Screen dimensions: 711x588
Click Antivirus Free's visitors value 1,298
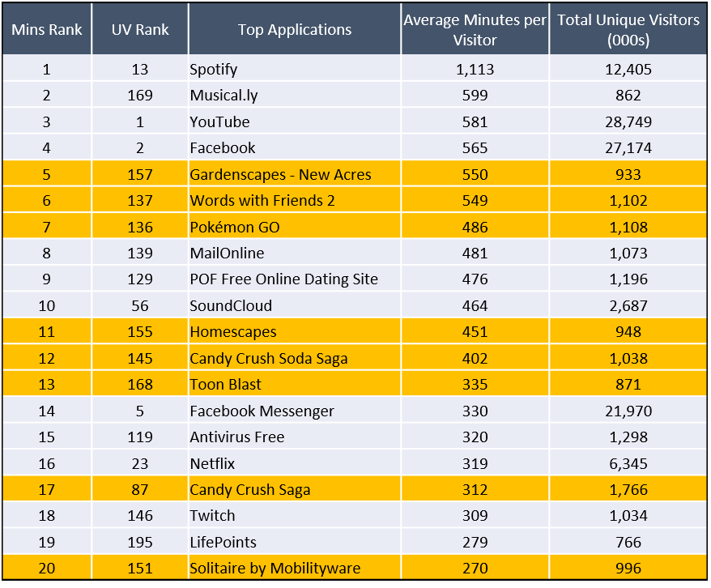coord(628,437)
